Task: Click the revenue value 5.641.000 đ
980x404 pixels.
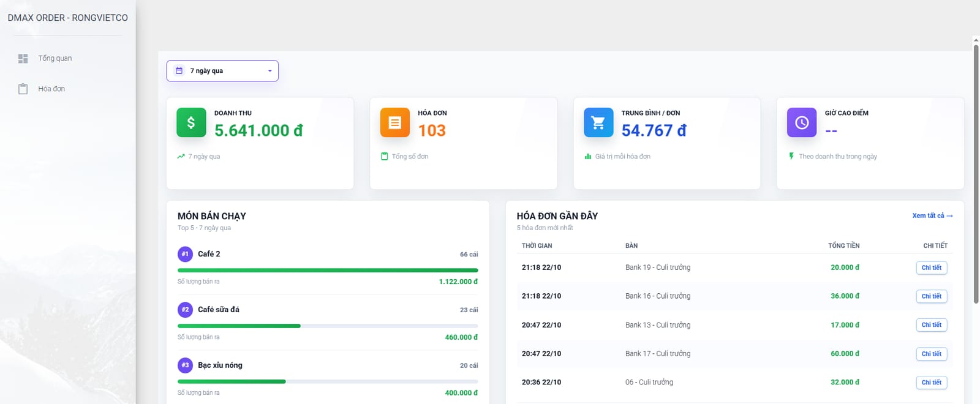Action: (258, 130)
